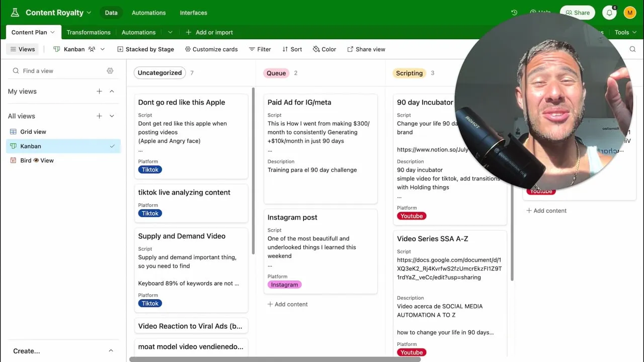Viewport: 644px width, 362px height.
Task: Open the table list chevron after Automations
Action: (170, 32)
